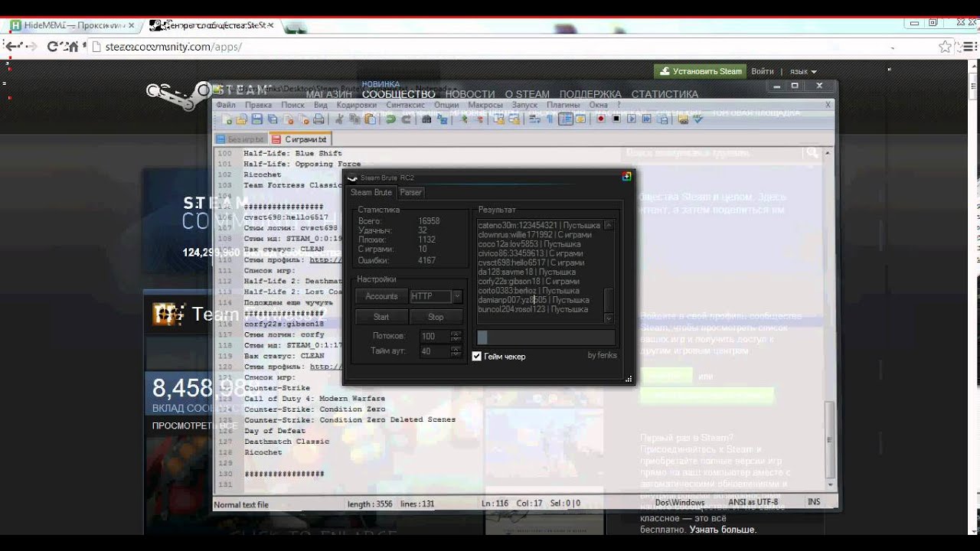Click the green Установить Steam button

700,71
